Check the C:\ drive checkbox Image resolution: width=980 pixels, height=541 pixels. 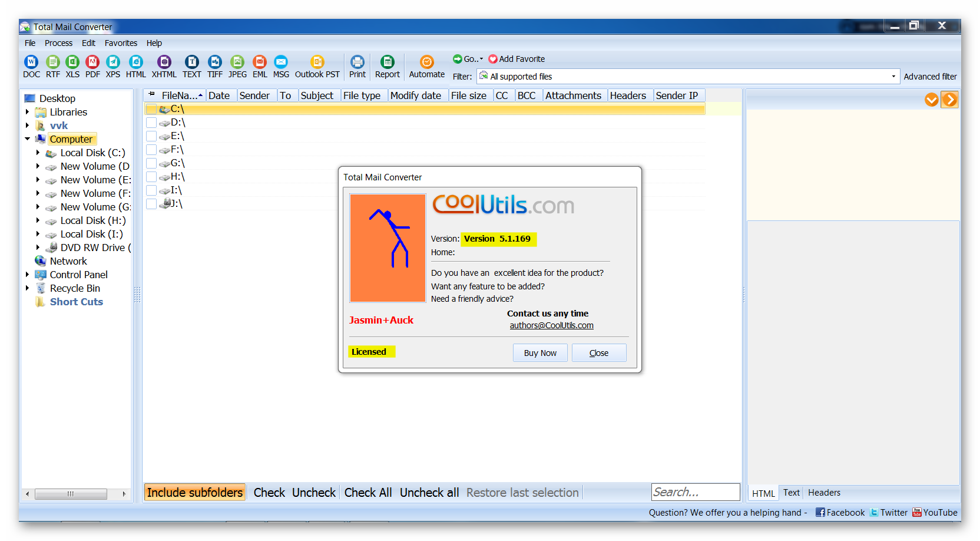151,109
